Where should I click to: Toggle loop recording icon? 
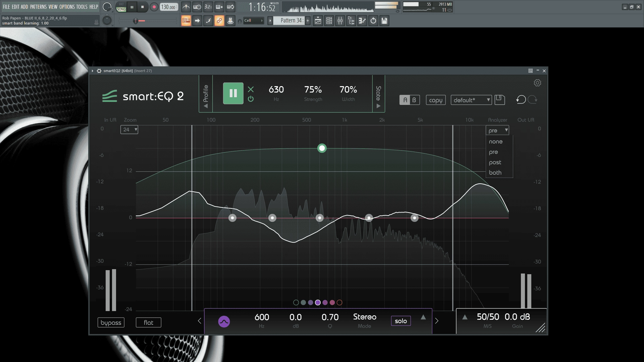click(x=230, y=7)
